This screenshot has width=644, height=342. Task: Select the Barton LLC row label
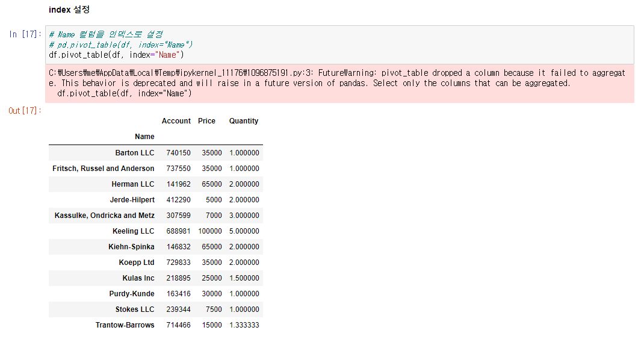point(135,152)
